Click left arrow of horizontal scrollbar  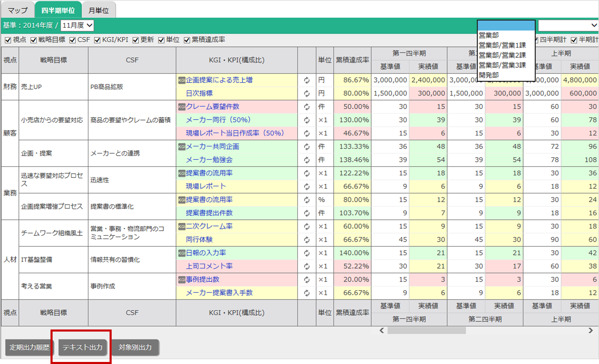(x=382, y=330)
